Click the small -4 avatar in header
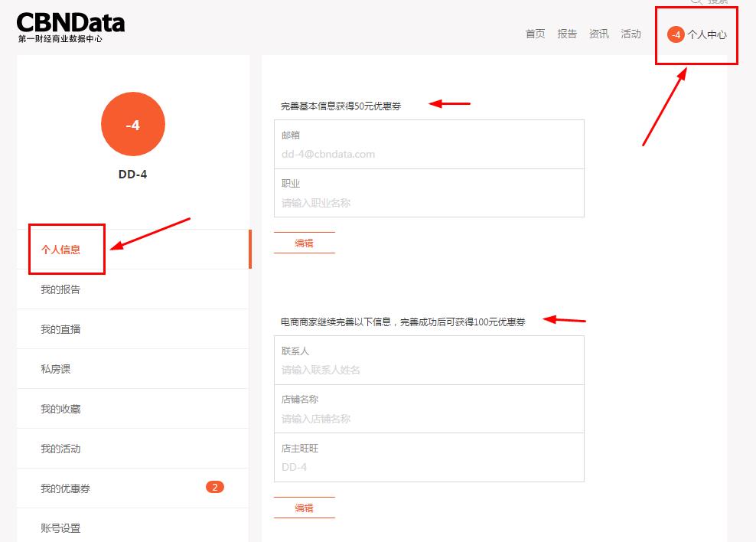This screenshot has height=542, width=756. click(x=676, y=34)
